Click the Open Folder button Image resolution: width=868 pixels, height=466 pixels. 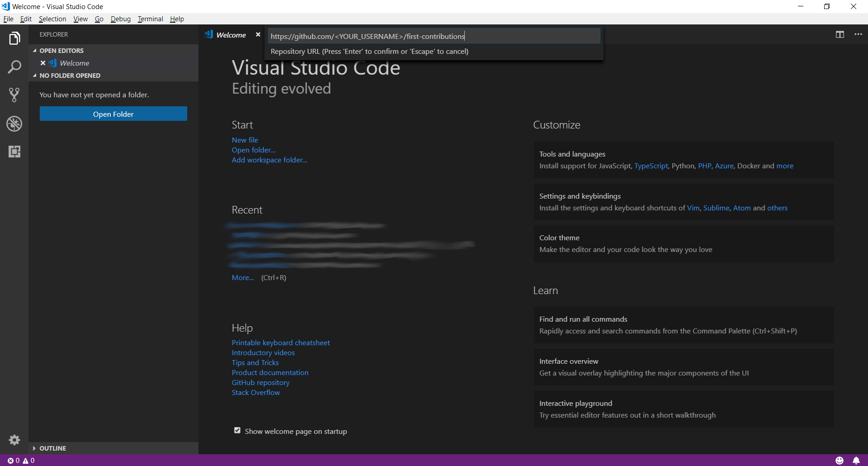pos(113,114)
